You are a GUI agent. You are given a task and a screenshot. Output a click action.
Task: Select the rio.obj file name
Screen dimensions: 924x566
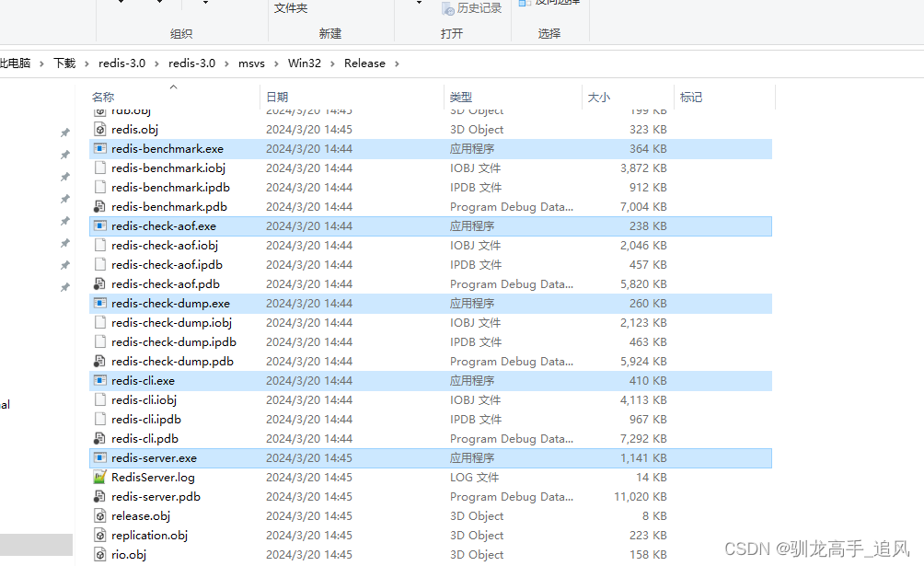pos(129,555)
